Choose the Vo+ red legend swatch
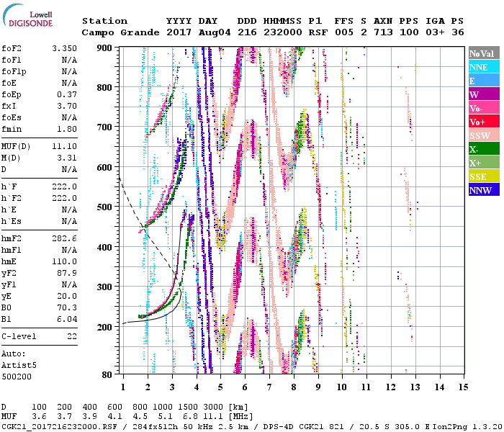Screen dimensions: 504x432 [x=482, y=122]
